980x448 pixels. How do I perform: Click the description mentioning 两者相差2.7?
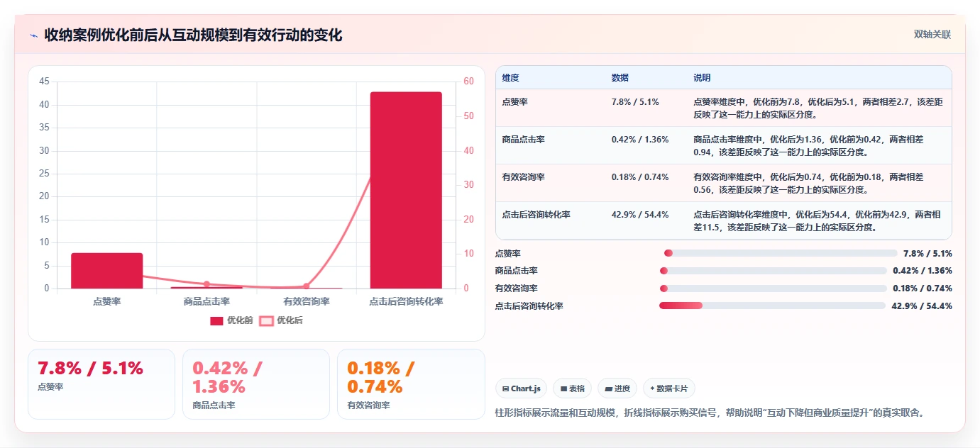tap(818, 108)
